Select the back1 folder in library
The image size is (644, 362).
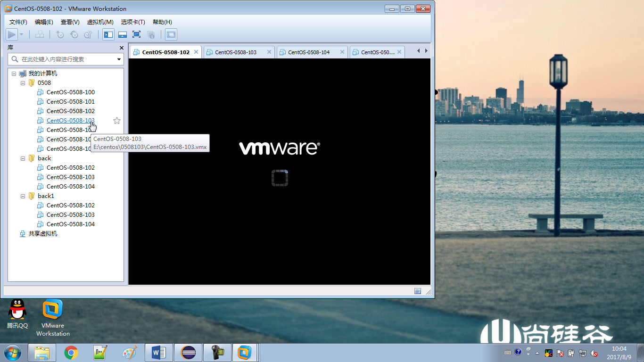(x=46, y=196)
